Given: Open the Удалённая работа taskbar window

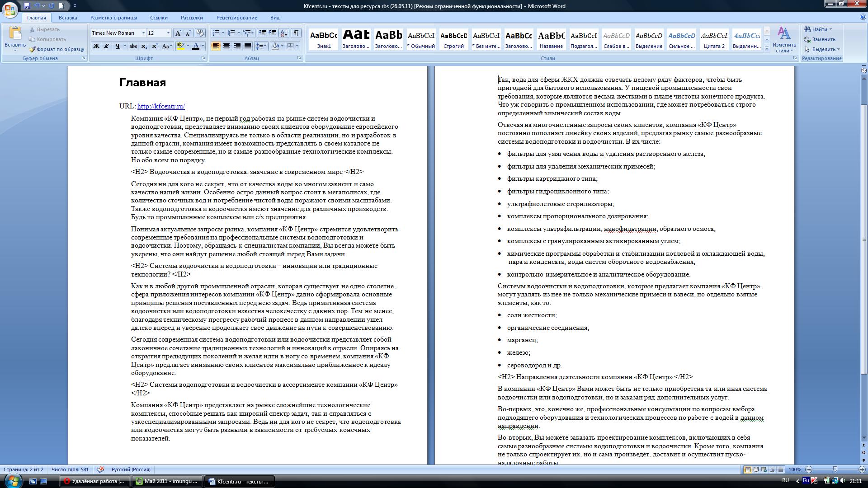Looking at the screenshot, I should pos(94,481).
